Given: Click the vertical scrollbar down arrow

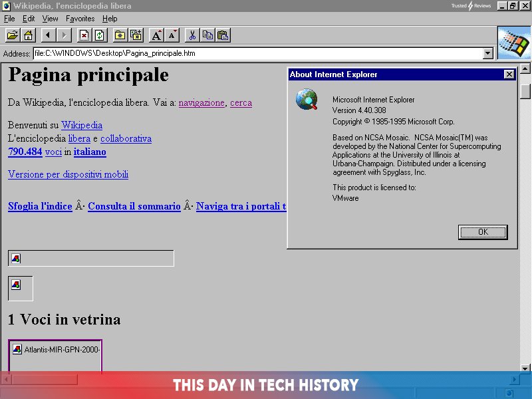Looking at the screenshot, I should (x=525, y=368).
